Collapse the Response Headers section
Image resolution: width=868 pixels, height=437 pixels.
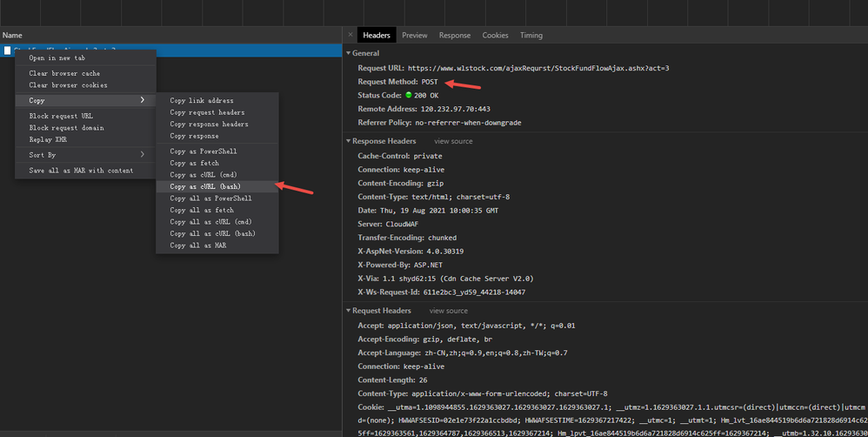click(x=348, y=141)
